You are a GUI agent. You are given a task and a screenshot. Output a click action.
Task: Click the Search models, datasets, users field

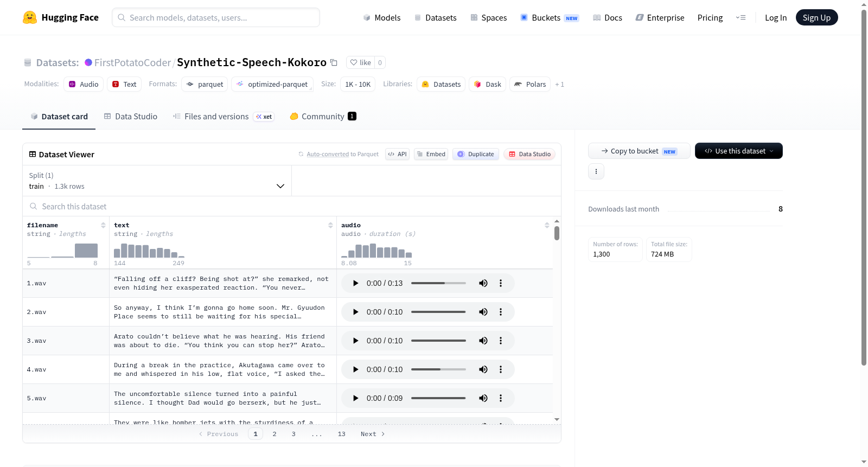tap(216, 17)
